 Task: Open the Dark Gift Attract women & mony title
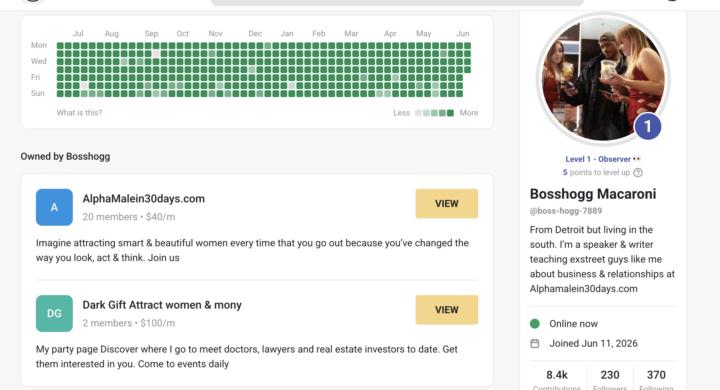162,305
